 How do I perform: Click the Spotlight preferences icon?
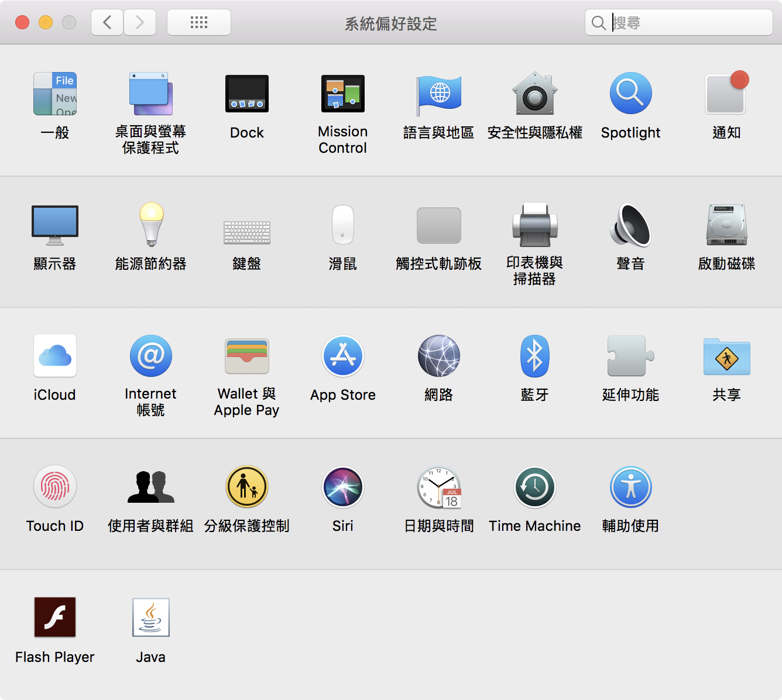point(630,94)
